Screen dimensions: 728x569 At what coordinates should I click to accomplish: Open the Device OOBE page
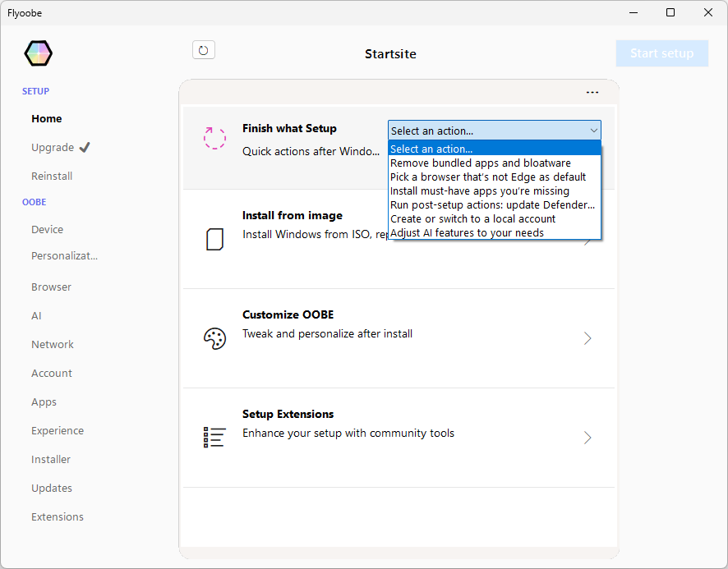click(x=47, y=230)
